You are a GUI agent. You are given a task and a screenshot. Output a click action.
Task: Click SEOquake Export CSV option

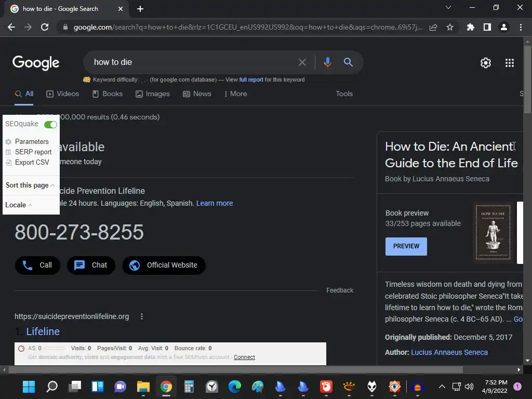click(x=32, y=163)
